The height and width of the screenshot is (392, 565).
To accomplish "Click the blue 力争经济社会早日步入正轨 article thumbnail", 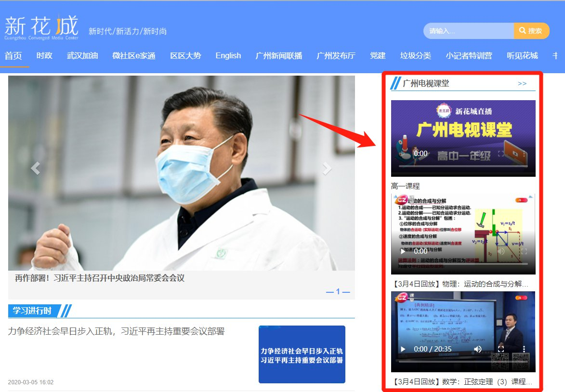I will pyautogui.click(x=302, y=354).
